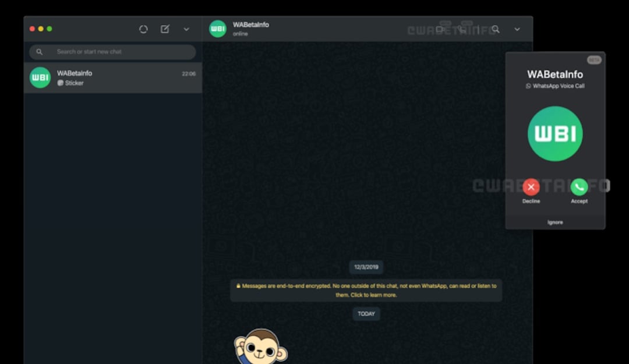Click the TODAY date marker
The width and height of the screenshot is (629, 364).
366,314
